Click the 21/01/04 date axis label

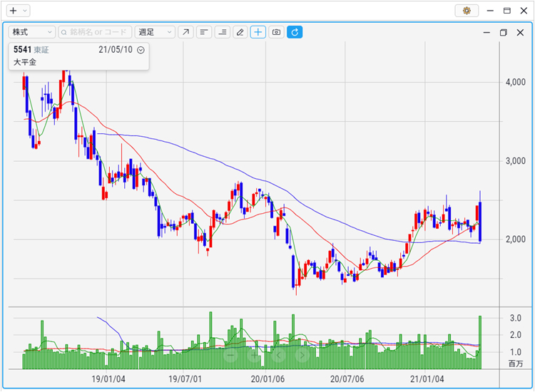click(x=427, y=379)
